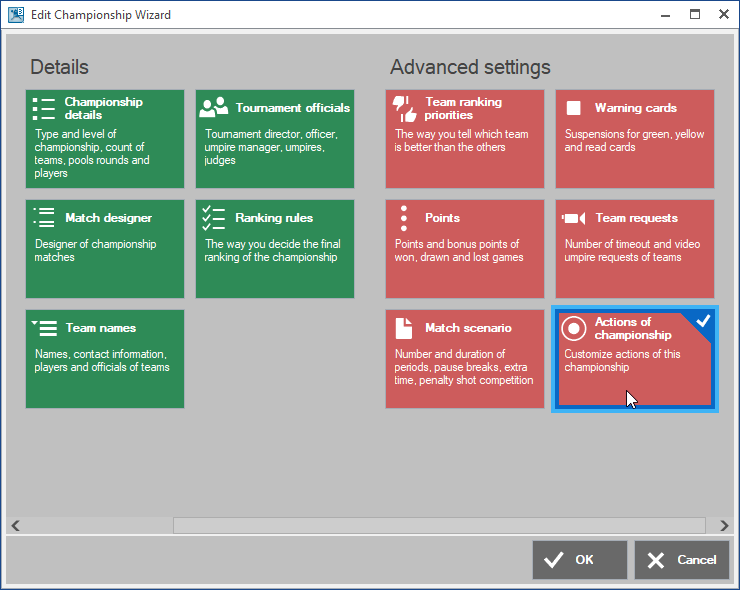Click 'The way you tell which team' text
740x590 pixels.
pos(462,141)
